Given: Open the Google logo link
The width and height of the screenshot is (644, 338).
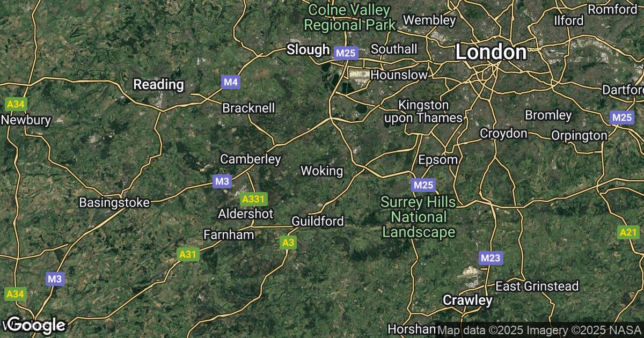Looking at the screenshot, I should point(36,325).
